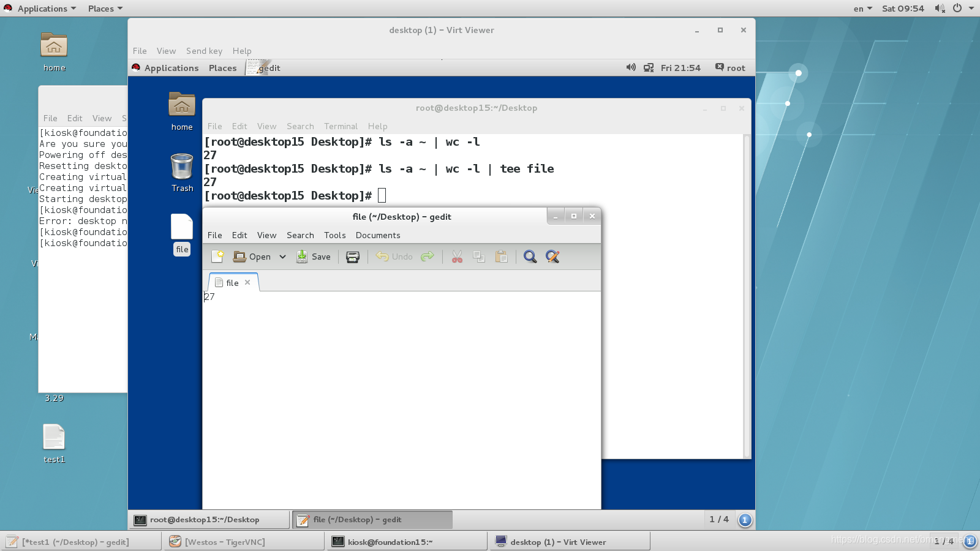Click the guest volume speaker icon

[631, 67]
